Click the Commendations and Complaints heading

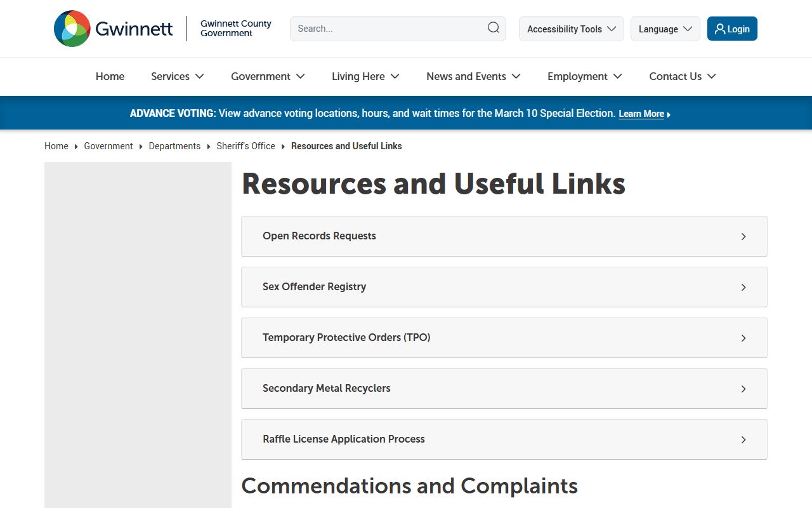(x=410, y=486)
